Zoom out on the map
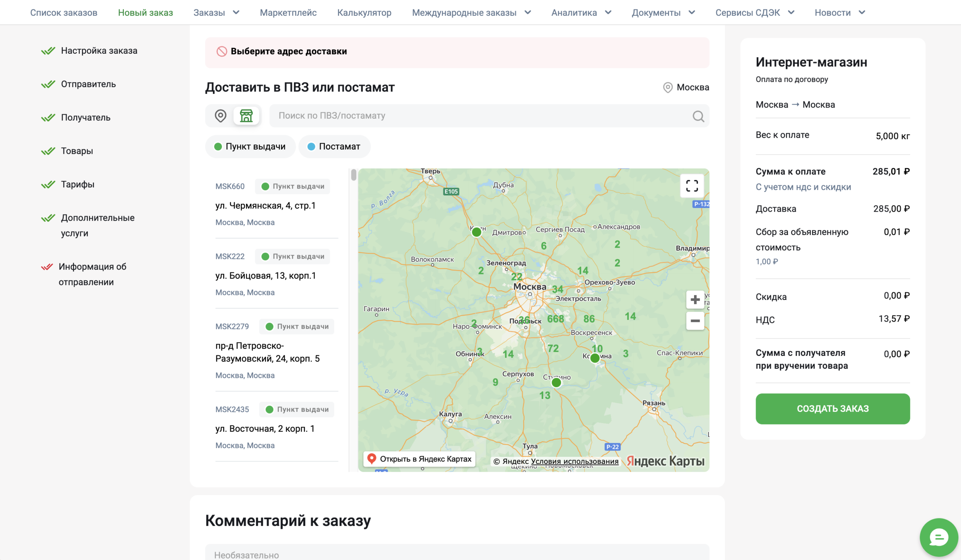The height and width of the screenshot is (560, 961). click(695, 321)
